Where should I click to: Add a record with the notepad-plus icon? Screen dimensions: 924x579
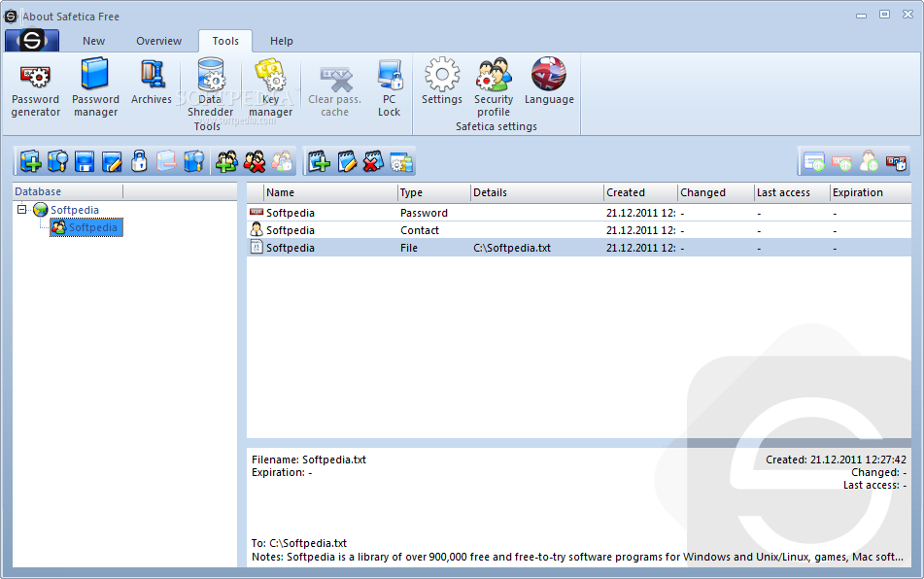pos(320,161)
